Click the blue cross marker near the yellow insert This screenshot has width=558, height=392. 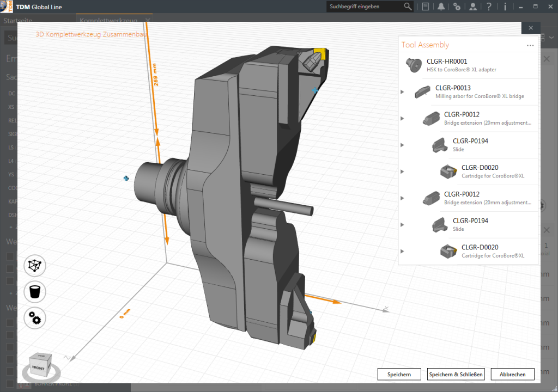(x=315, y=90)
